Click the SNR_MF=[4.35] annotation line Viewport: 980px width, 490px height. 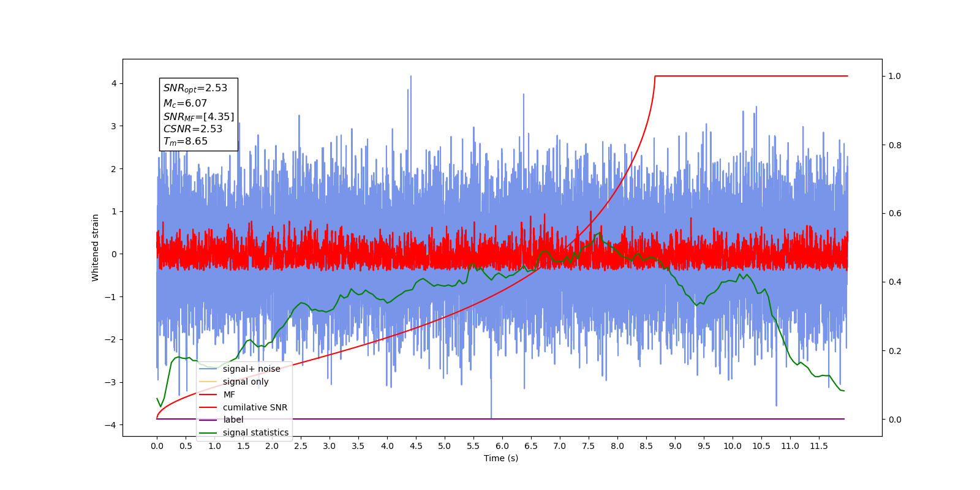pos(198,116)
